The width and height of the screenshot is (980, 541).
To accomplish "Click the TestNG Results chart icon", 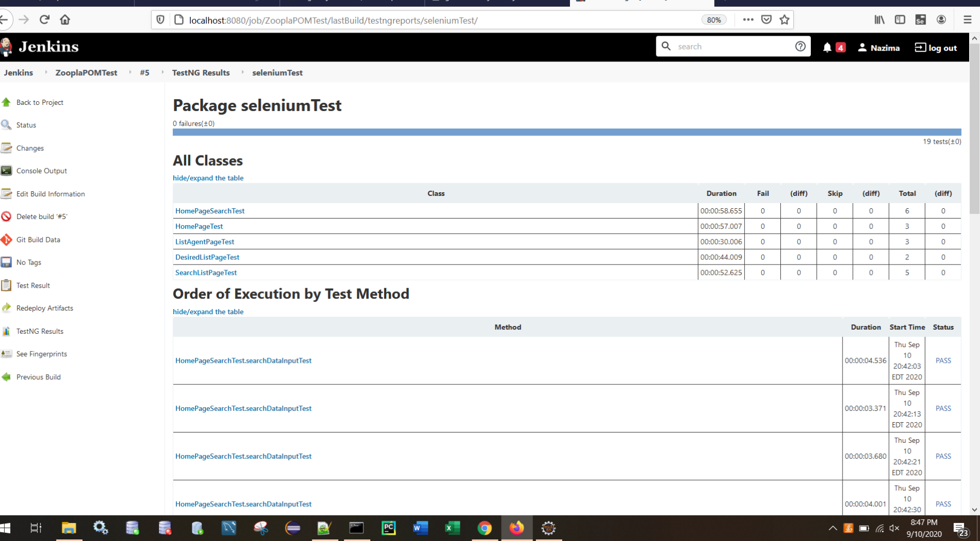I will [x=7, y=331].
